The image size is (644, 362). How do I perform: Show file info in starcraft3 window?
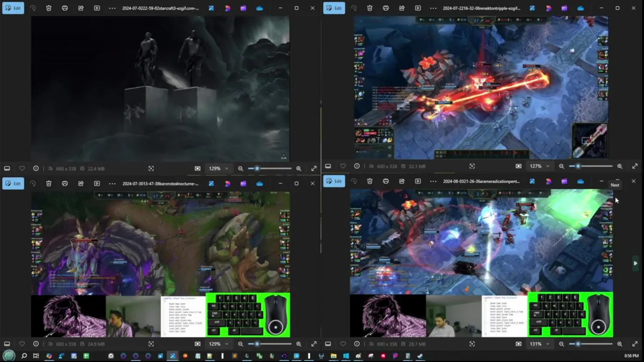tap(36, 168)
